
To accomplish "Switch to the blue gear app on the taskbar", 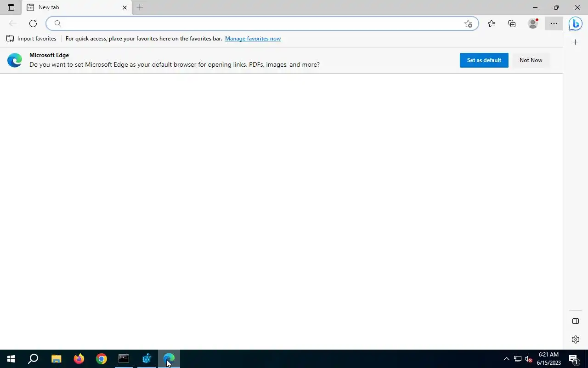I will (x=147, y=359).
